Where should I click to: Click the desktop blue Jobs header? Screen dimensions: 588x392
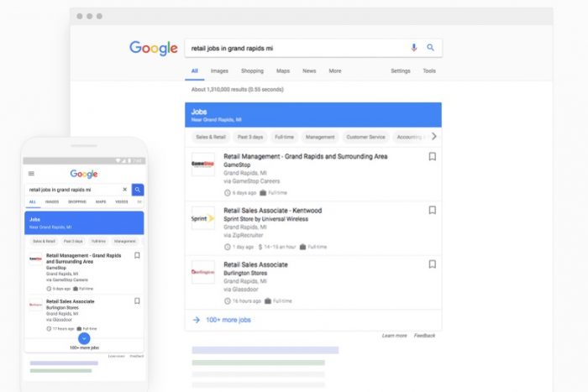[x=313, y=115]
